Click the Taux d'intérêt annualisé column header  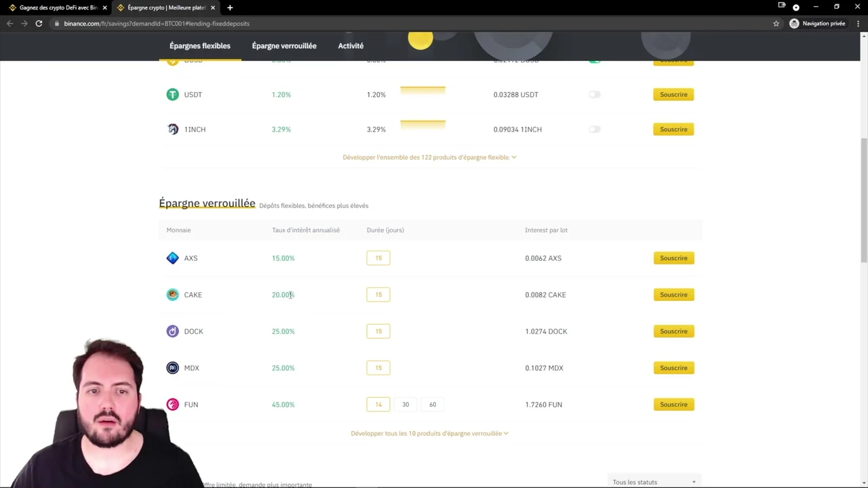tap(306, 230)
